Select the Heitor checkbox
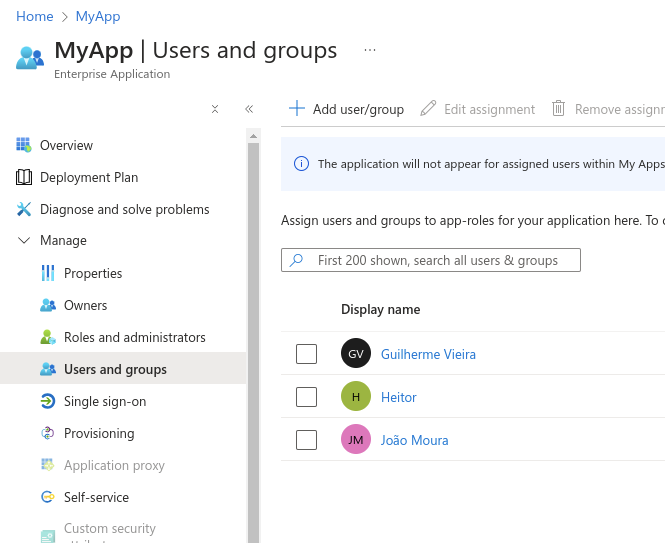Image resolution: width=665 pixels, height=543 pixels. (306, 397)
